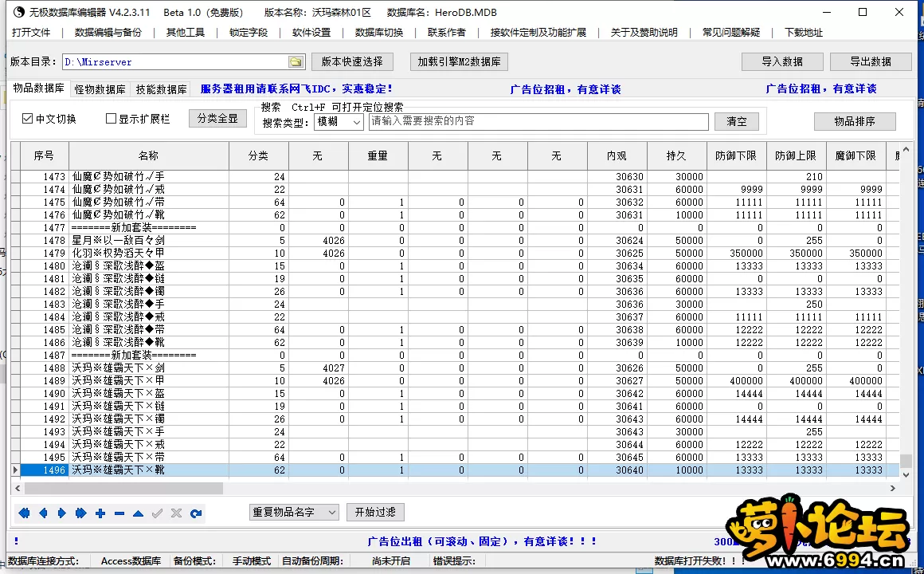Open 常见问题解疑 menu
This screenshot has width=924, height=574.
click(731, 33)
